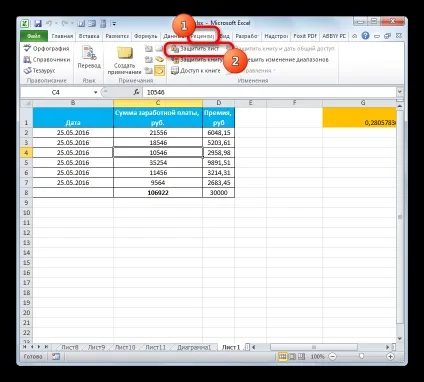Redo the last undone action

click(x=65, y=24)
